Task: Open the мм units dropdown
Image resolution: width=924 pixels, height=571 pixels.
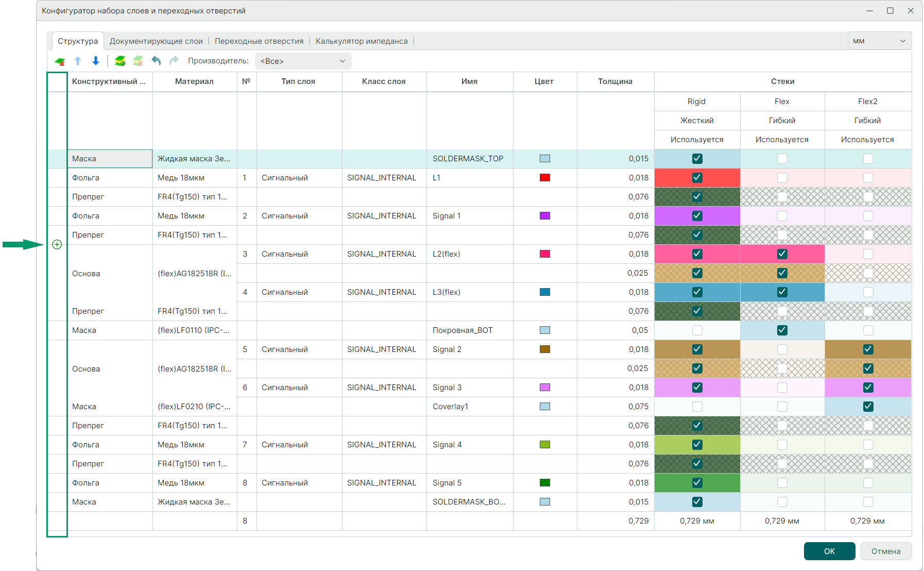Action: click(x=879, y=41)
